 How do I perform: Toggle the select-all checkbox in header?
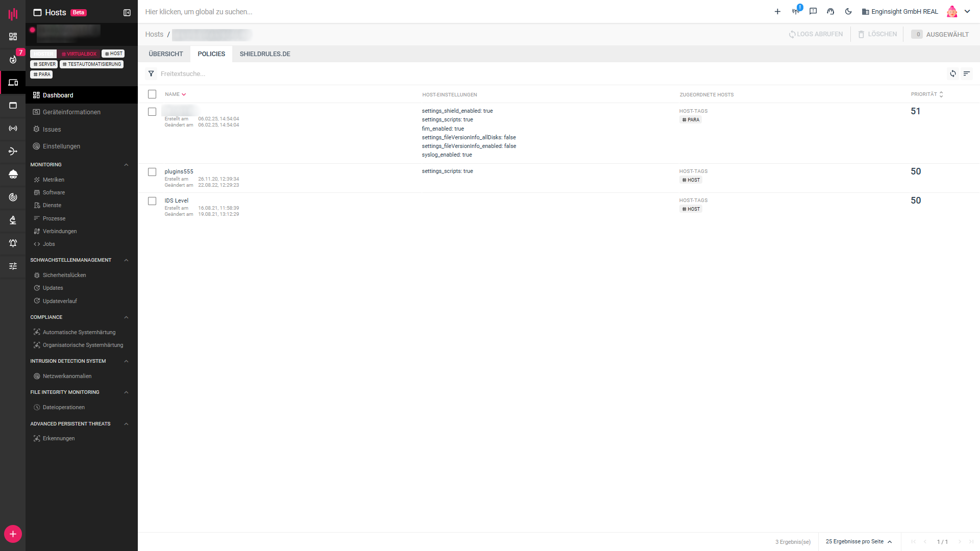[x=152, y=94]
